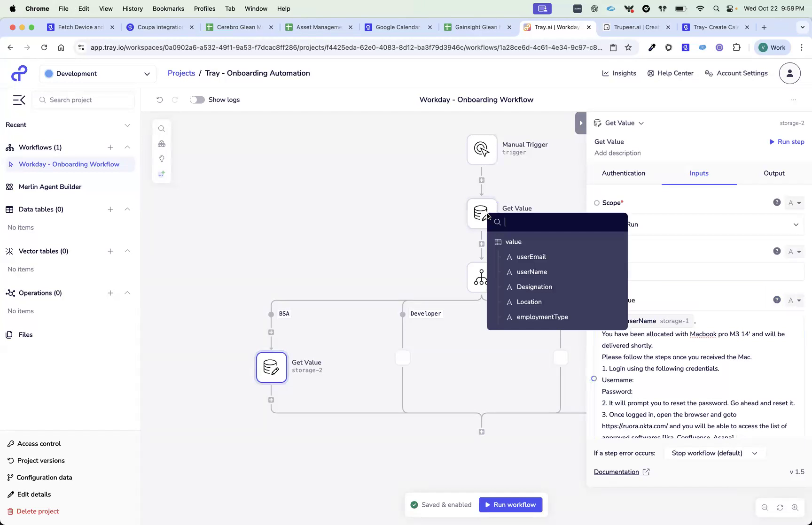Open the Stop workflow error handling dropdown
812x525 pixels.
pos(714,453)
